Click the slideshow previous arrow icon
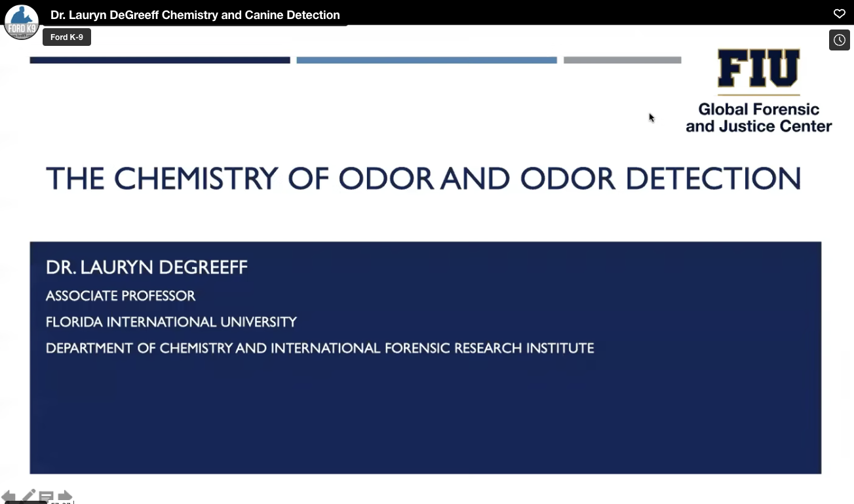The image size is (854, 504). pos(9,495)
